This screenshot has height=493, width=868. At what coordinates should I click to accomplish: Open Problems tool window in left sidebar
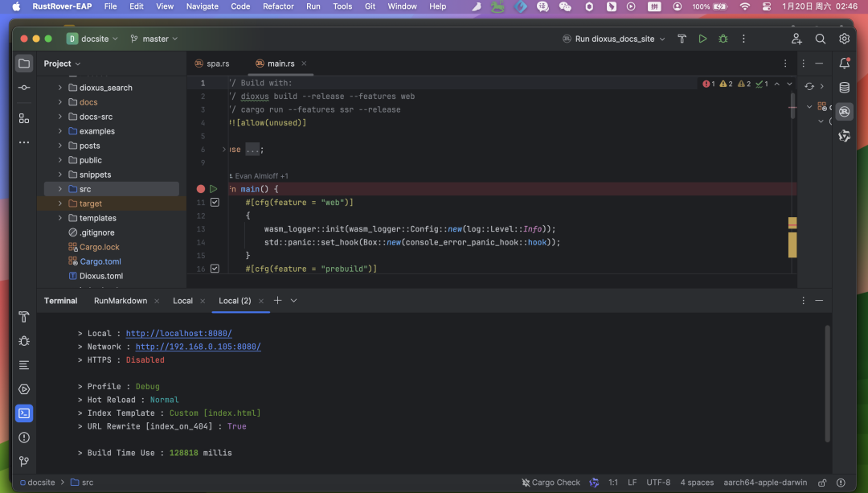(24, 438)
